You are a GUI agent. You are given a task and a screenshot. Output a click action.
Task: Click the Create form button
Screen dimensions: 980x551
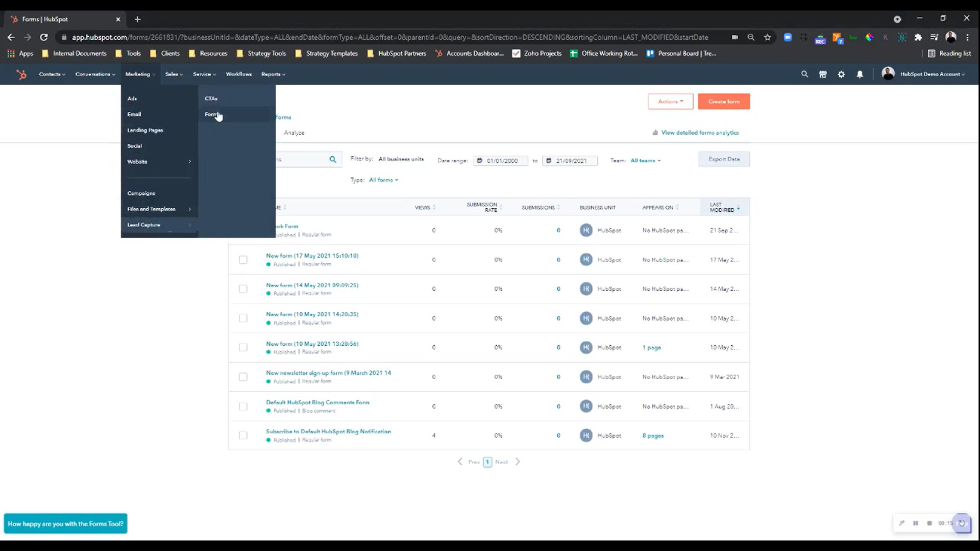724,101
